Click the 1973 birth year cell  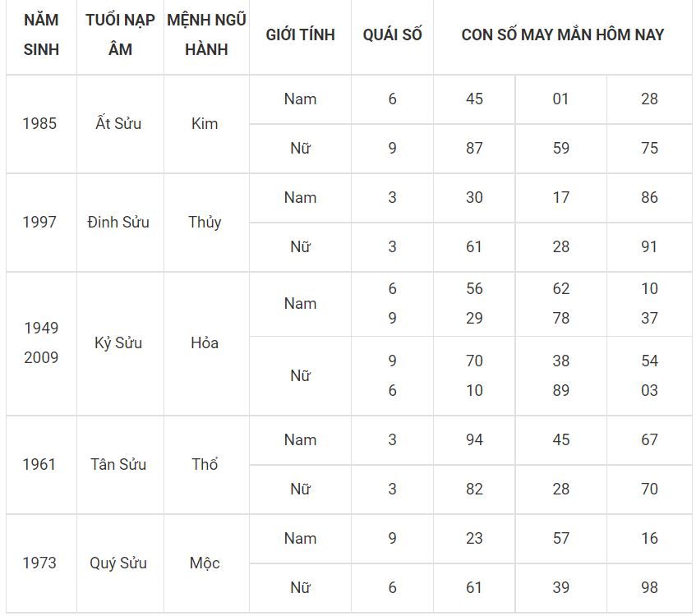pyautogui.click(x=39, y=563)
